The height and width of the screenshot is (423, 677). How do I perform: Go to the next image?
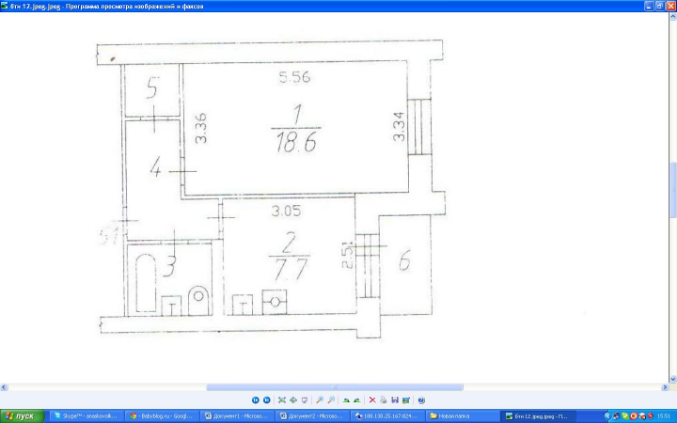click(x=266, y=398)
